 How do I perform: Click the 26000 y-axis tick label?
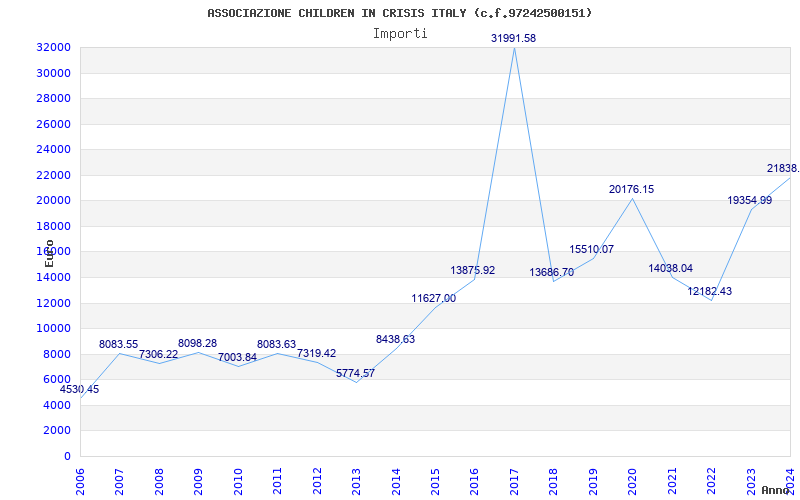pyautogui.click(x=53, y=124)
